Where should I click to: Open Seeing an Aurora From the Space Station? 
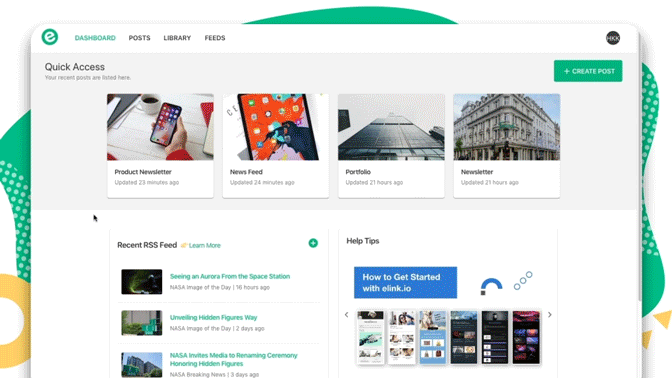(230, 276)
